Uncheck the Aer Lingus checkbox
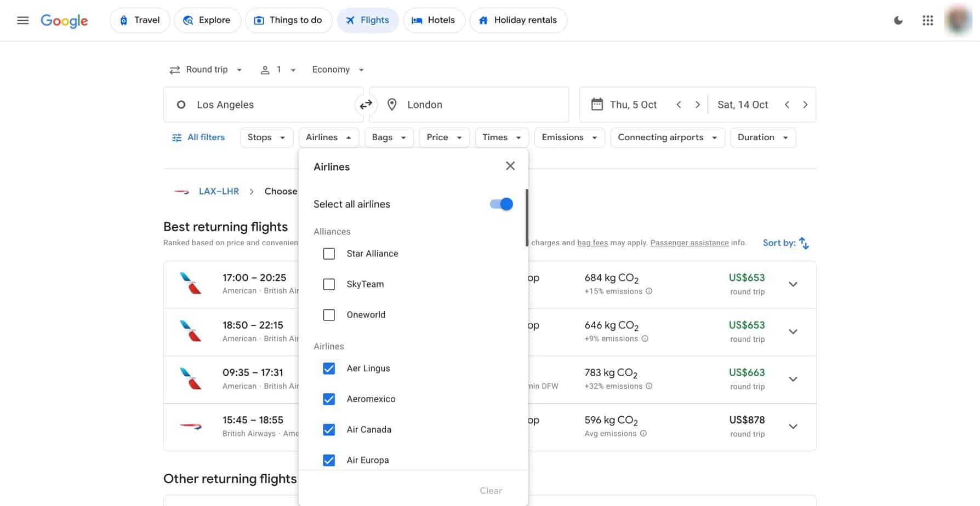Screen dimensions: 980x506 click(x=329, y=369)
